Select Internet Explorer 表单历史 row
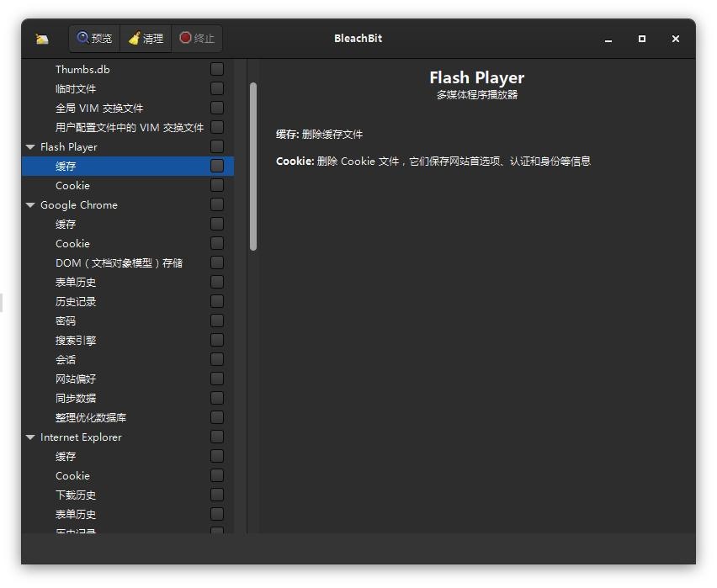Viewport: 717px width, 588px height. click(x=128, y=515)
